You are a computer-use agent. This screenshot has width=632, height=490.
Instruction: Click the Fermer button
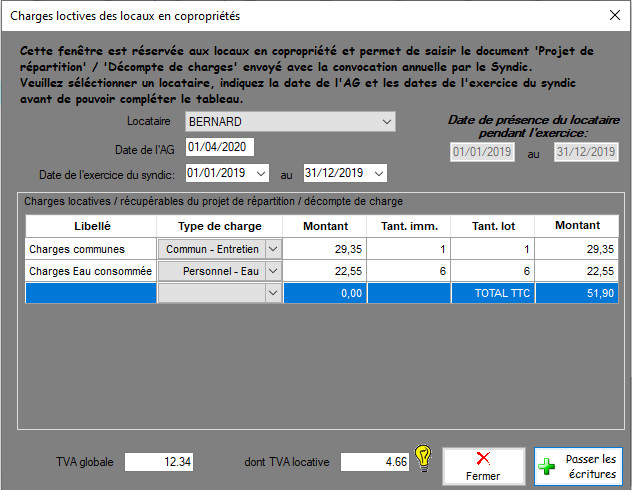484,465
